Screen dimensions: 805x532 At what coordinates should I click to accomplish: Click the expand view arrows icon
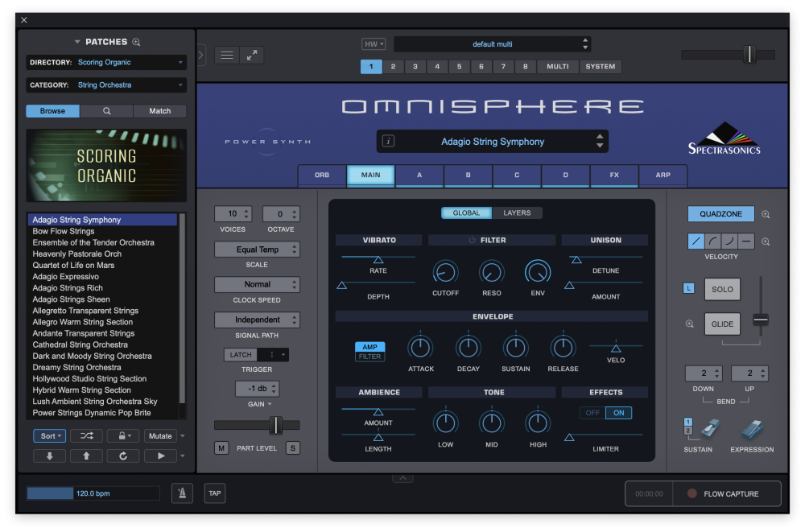point(252,55)
